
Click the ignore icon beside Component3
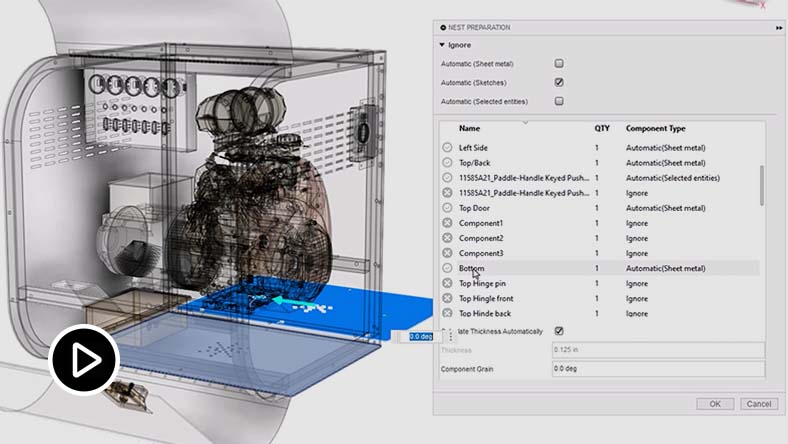coord(447,253)
